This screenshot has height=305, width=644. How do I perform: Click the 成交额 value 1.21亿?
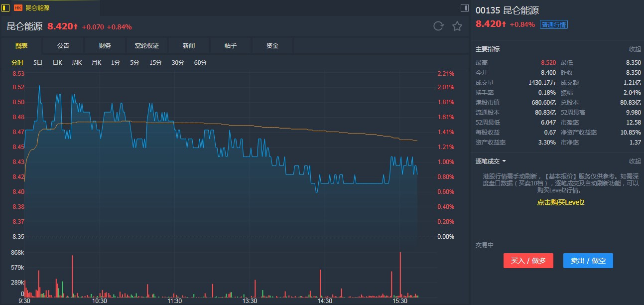pos(632,82)
